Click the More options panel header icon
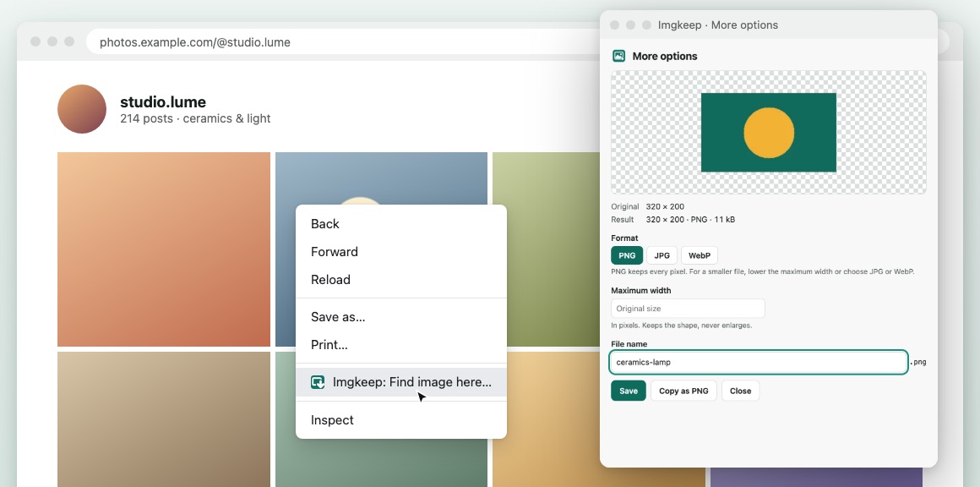This screenshot has width=980, height=487. click(x=618, y=57)
